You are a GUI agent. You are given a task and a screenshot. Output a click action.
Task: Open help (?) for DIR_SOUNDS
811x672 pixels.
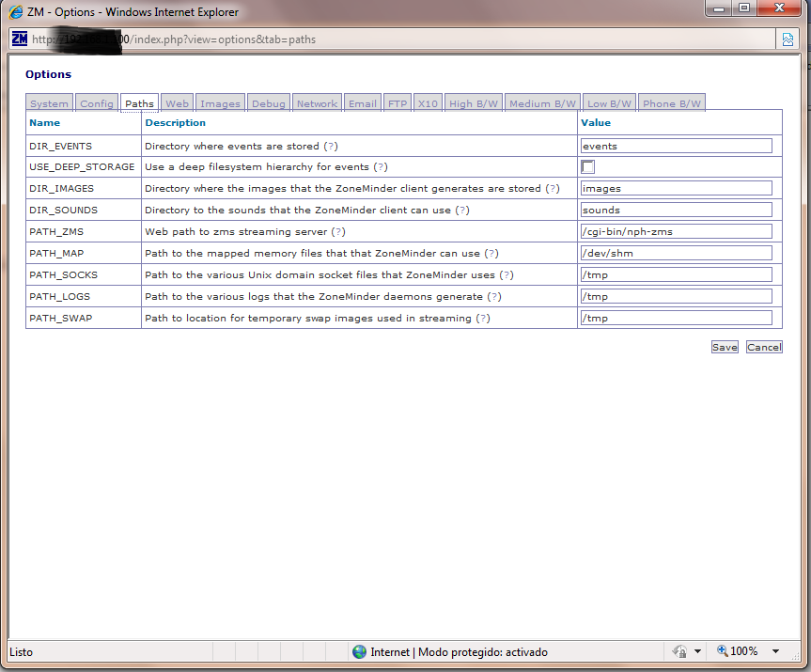(462, 210)
